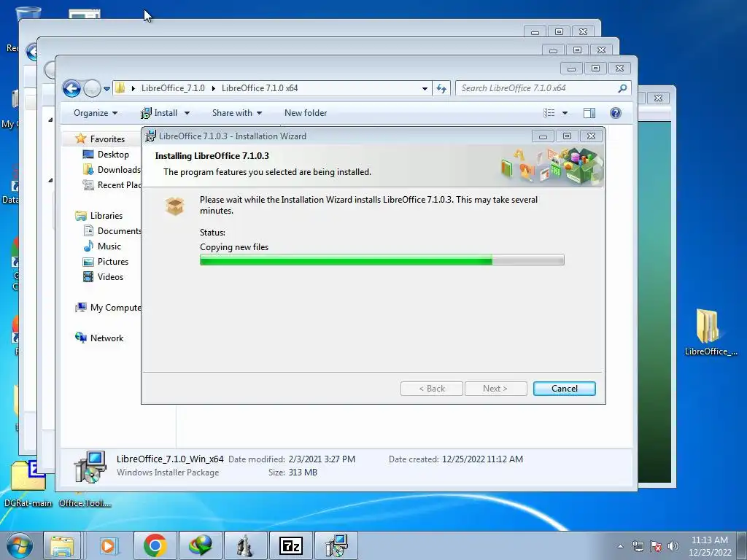
Task: Open the Windows Start menu orb
Action: pyautogui.click(x=20, y=545)
